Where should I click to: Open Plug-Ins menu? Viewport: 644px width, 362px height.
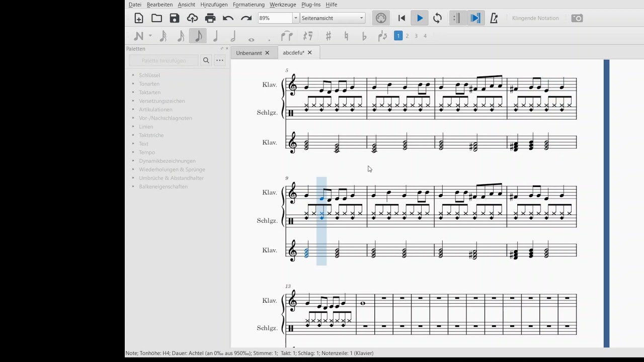pyautogui.click(x=311, y=5)
